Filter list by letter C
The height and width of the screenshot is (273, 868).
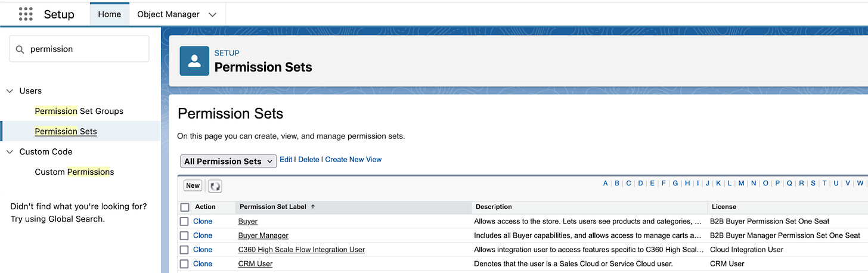pos(628,184)
